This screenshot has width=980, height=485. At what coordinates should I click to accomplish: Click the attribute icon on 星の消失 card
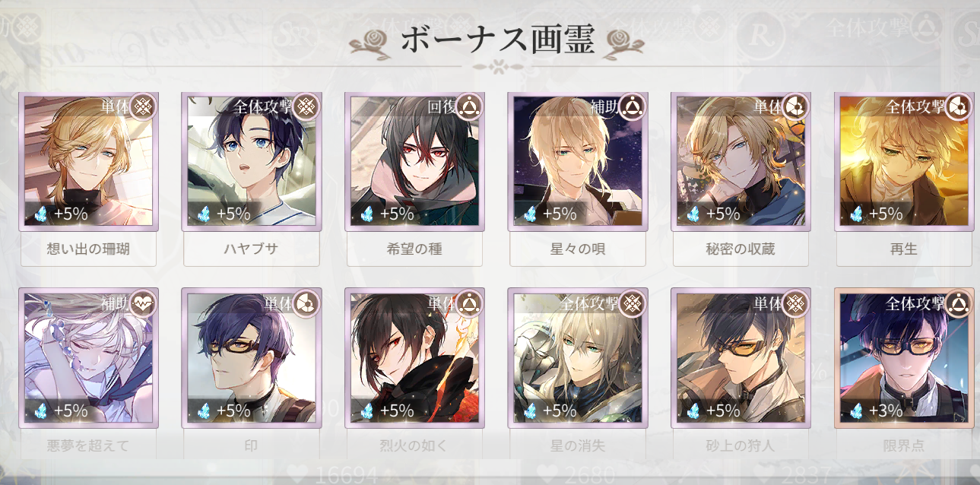[633, 303]
